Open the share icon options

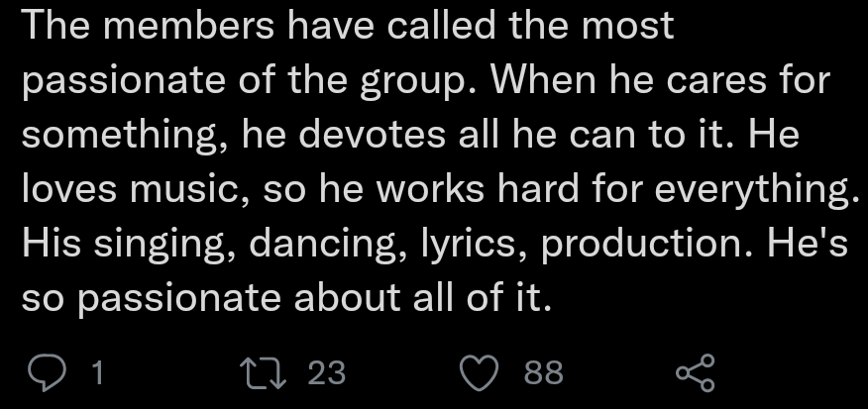coord(693,374)
